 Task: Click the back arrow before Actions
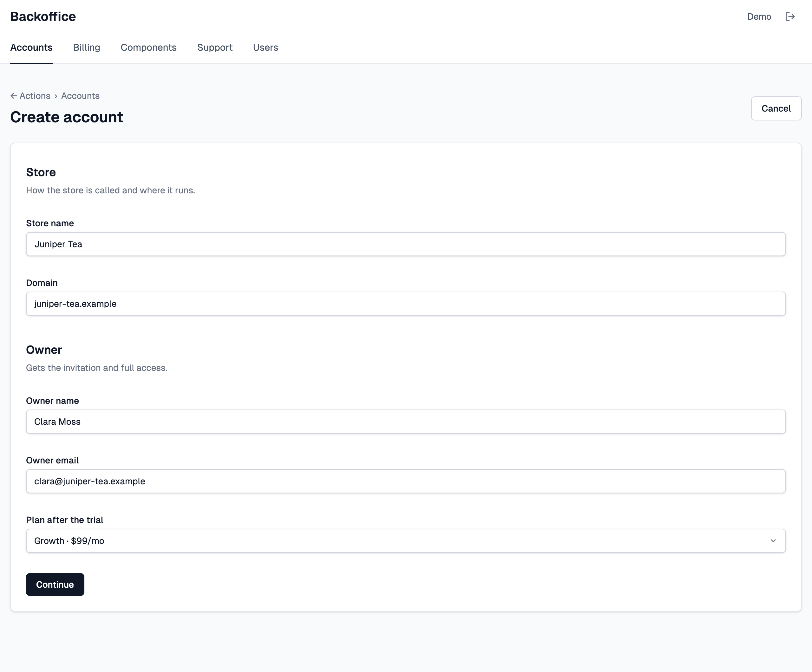pyautogui.click(x=14, y=96)
